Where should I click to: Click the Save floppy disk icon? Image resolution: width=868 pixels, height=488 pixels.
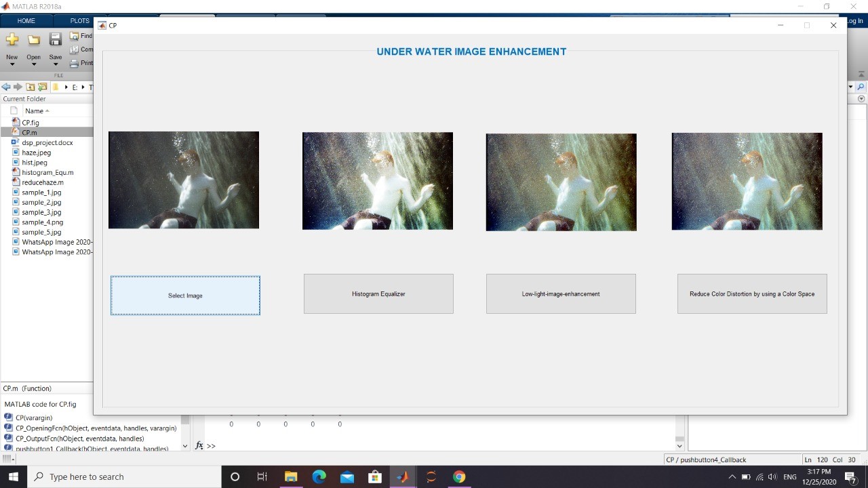click(x=56, y=39)
